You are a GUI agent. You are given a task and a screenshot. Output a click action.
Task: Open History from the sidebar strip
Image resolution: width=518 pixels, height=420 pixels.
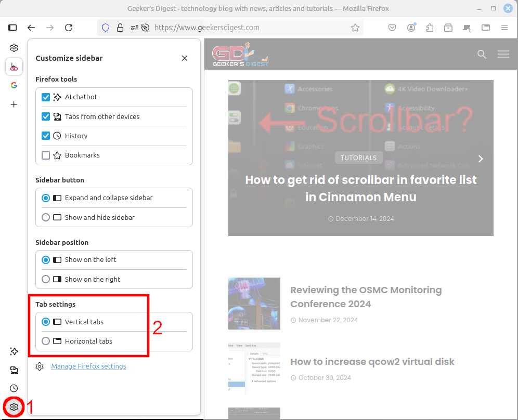click(x=14, y=388)
